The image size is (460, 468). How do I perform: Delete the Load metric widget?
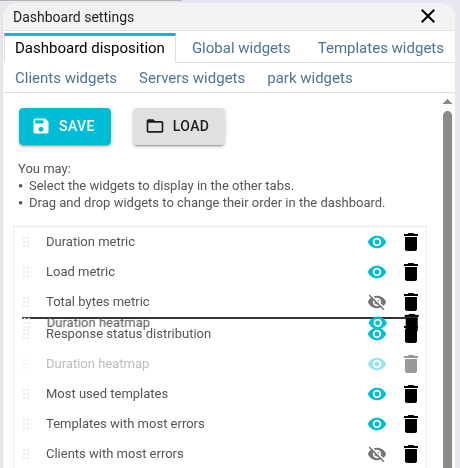[411, 272]
